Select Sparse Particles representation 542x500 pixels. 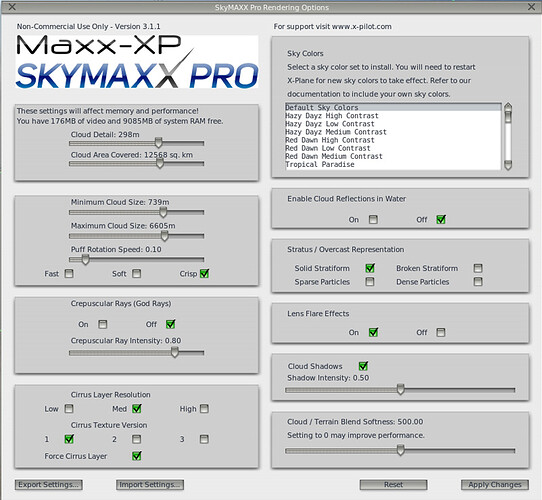(x=370, y=282)
